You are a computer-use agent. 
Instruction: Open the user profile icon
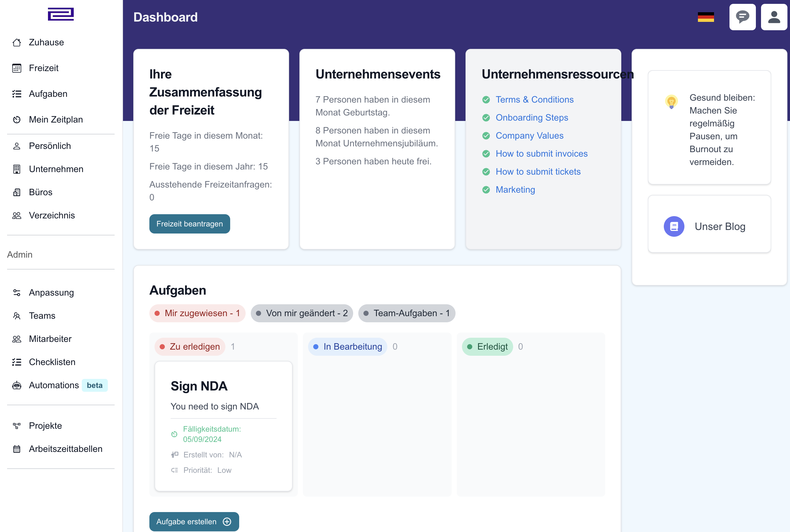774,17
